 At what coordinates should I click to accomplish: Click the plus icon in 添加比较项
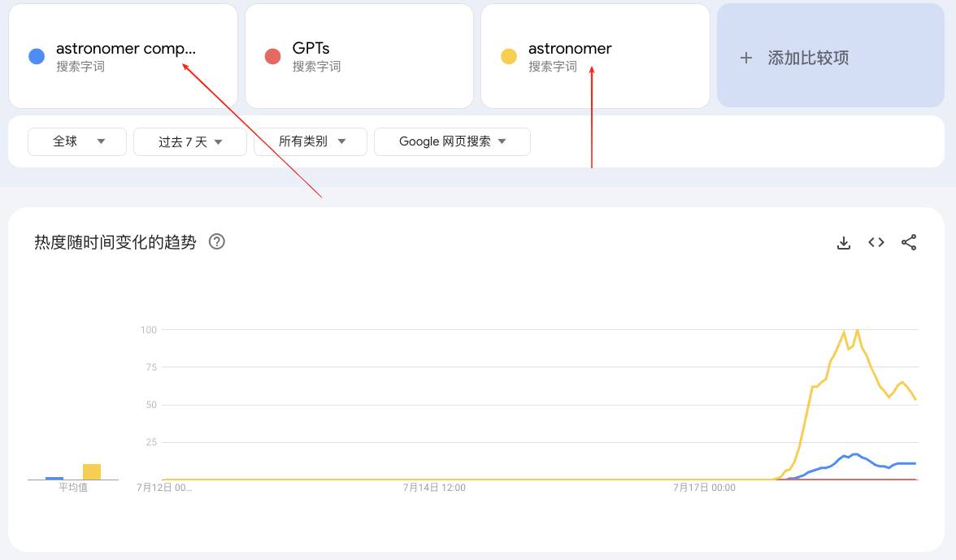(x=745, y=58)
